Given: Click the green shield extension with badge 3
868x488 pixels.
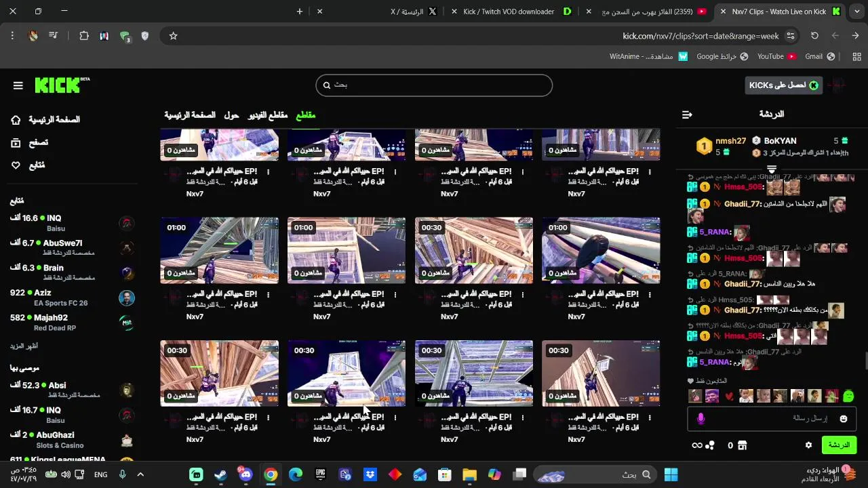Looking at the screenshot, I should point(125,37).
